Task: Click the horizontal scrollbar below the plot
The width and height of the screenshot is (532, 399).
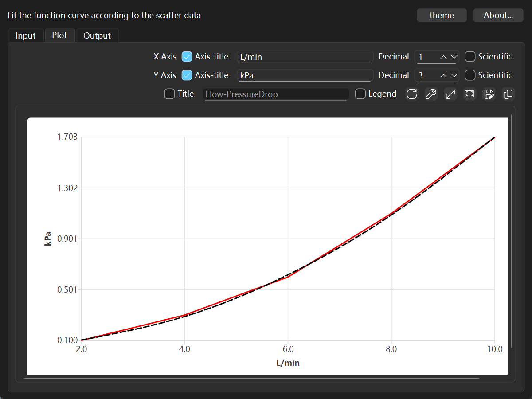Action: coord(252,379)
